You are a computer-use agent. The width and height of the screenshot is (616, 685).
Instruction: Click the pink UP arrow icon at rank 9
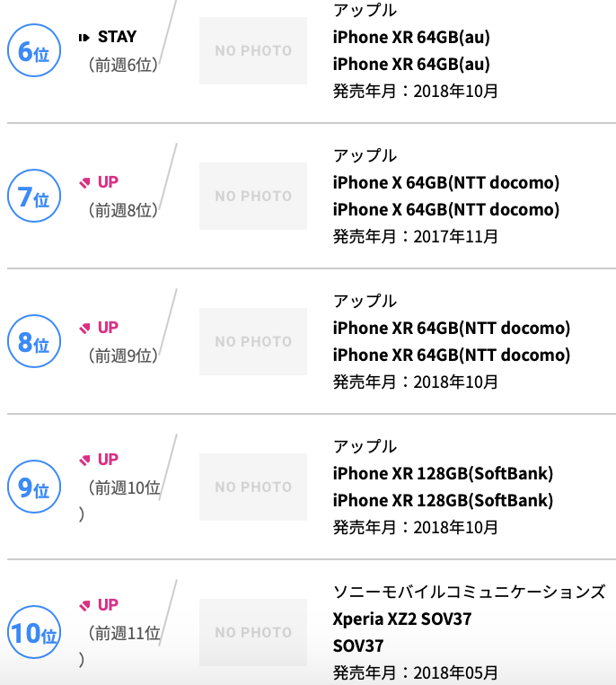(x=84, y=460)
